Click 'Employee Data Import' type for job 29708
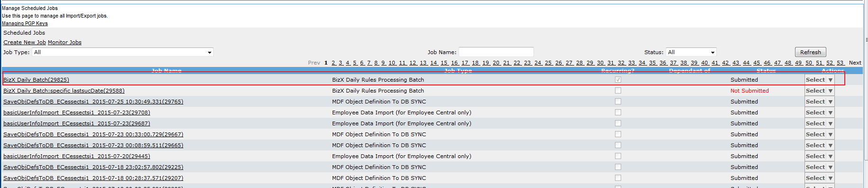This screenshot has height=188, width=868. tap(402, 113)
